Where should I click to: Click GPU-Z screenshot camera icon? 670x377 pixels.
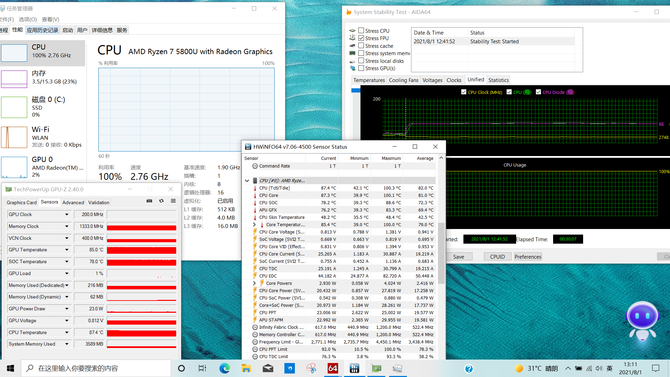(149, 201)
